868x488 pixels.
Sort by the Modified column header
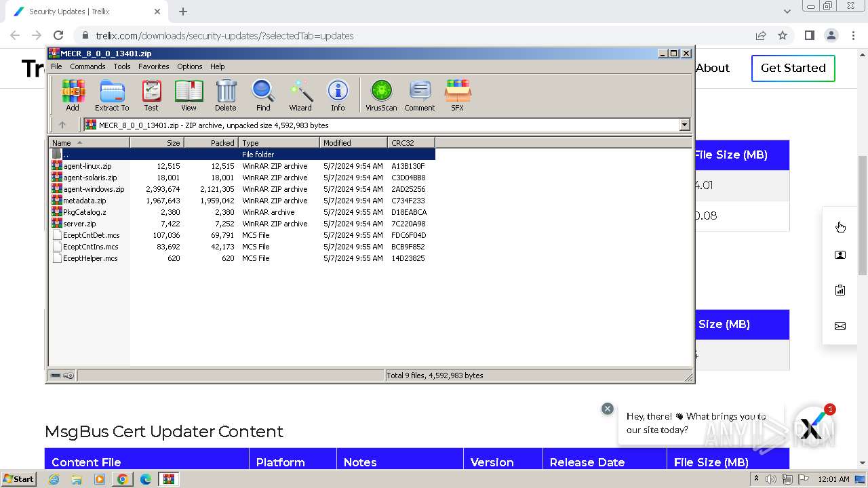click(353, 142)
